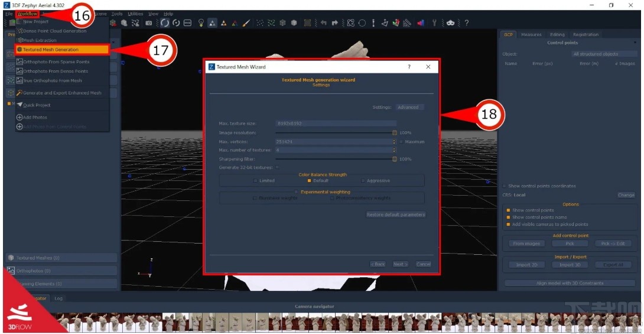The width and height of the screenshot is (644, 334).
Task: Click the wizard question mark help button
Action: (x=409, y=67)
